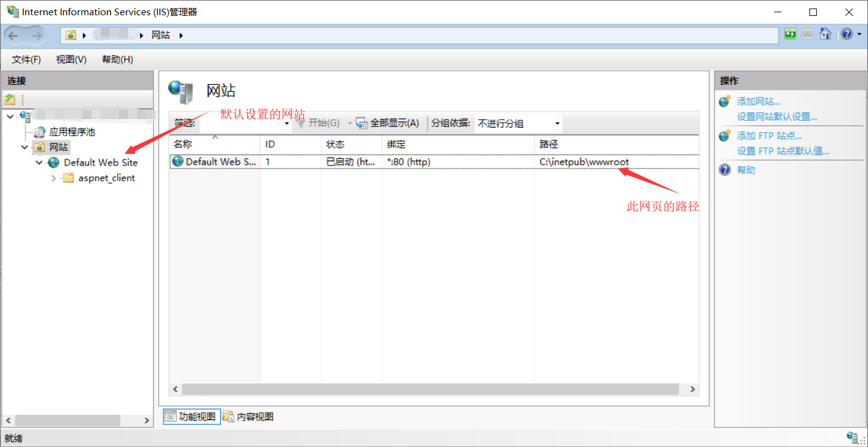Click the 添加网站... link
This screenshot has width=868, height=447.
[759, 101]
